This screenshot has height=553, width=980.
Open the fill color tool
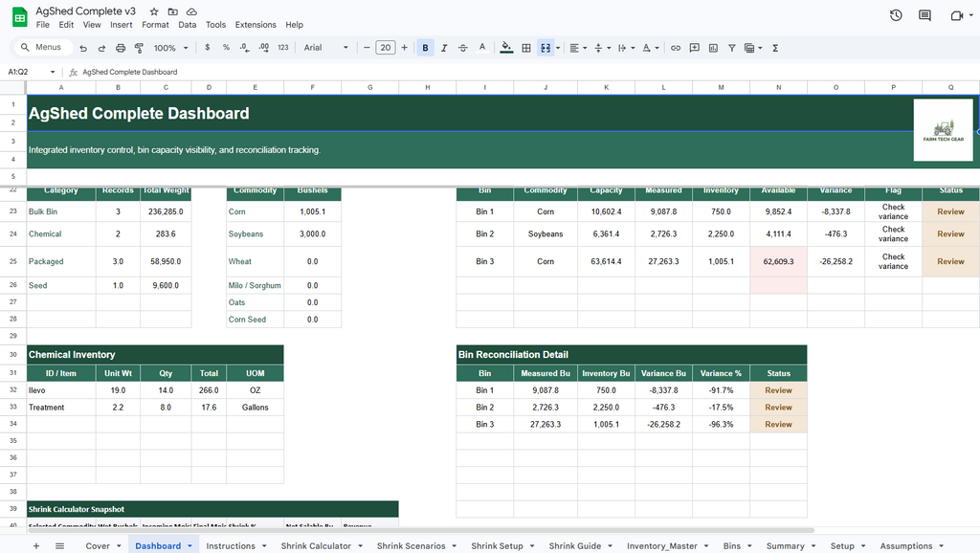(506, 47)
